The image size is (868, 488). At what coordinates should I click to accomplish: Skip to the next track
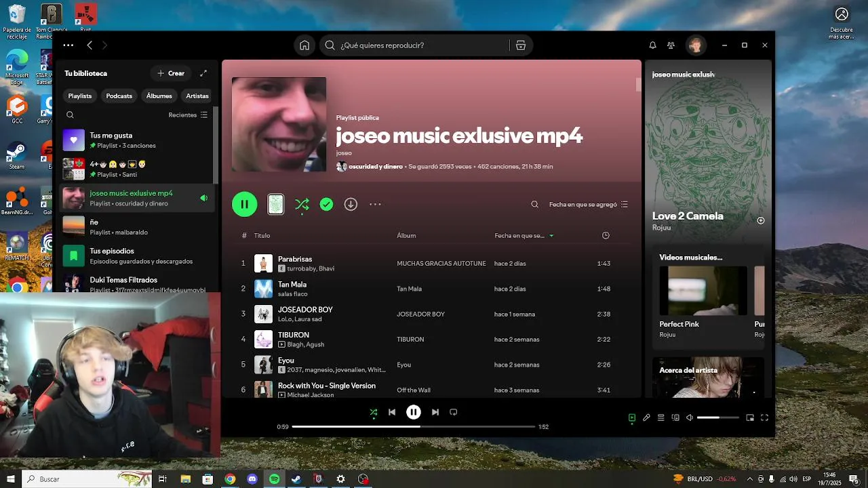pyautogui.click(x=435, y=412)
